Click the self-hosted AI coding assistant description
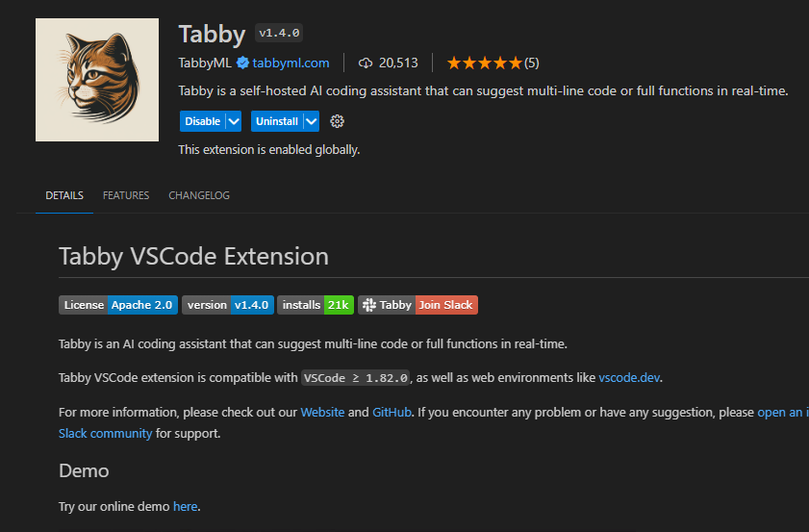 point(484,90)
